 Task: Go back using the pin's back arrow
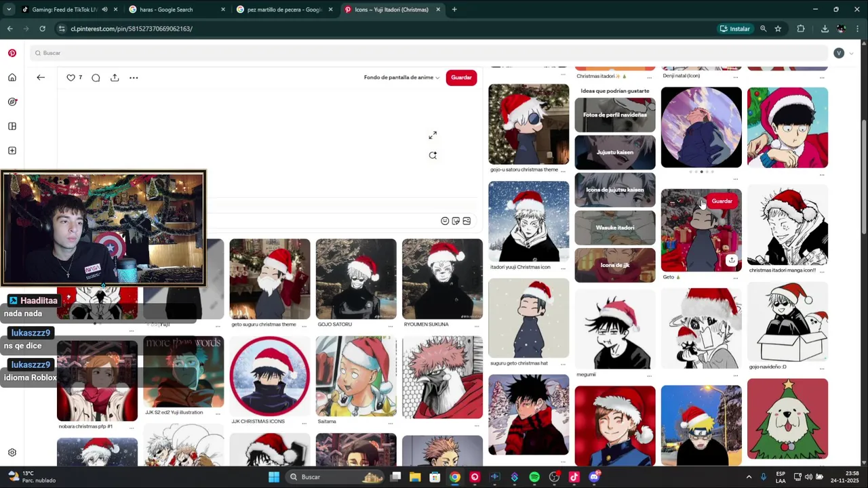point(41,77)
